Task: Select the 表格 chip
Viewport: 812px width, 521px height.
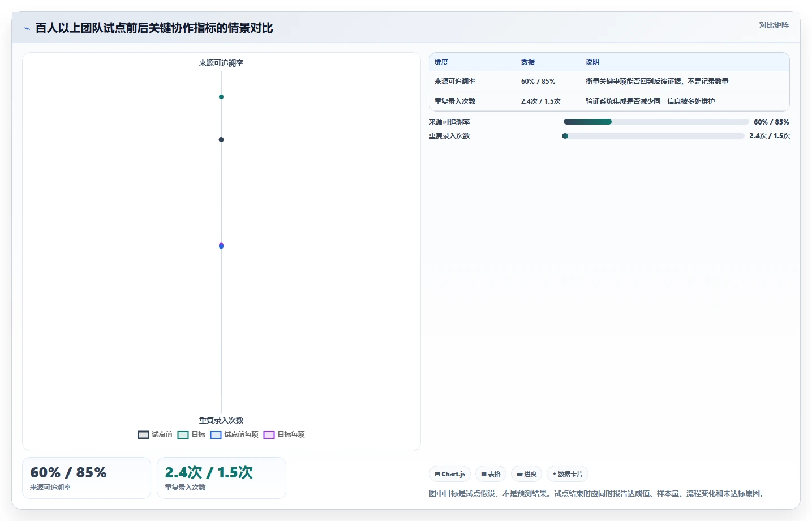Action: coord(491,474)
